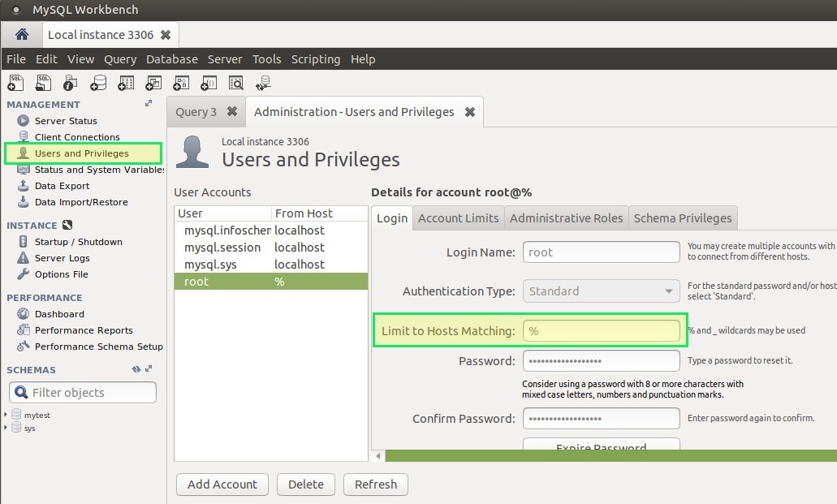Open an SQL script file

(42, 82)
